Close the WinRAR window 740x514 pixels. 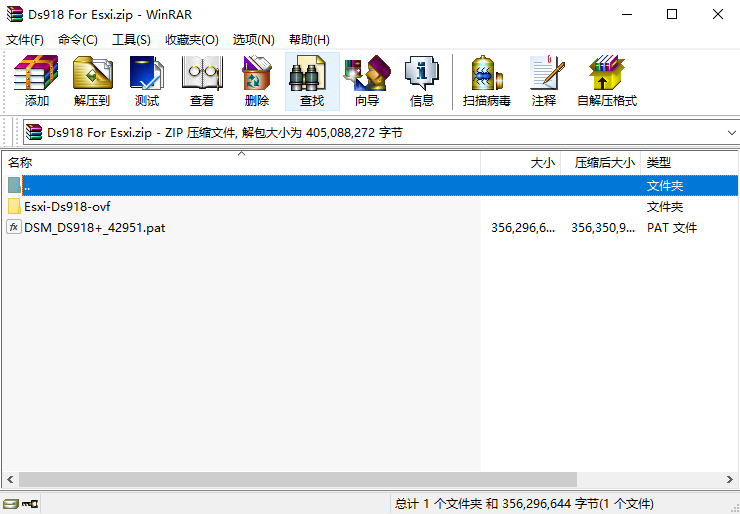(x=717, y=14)
